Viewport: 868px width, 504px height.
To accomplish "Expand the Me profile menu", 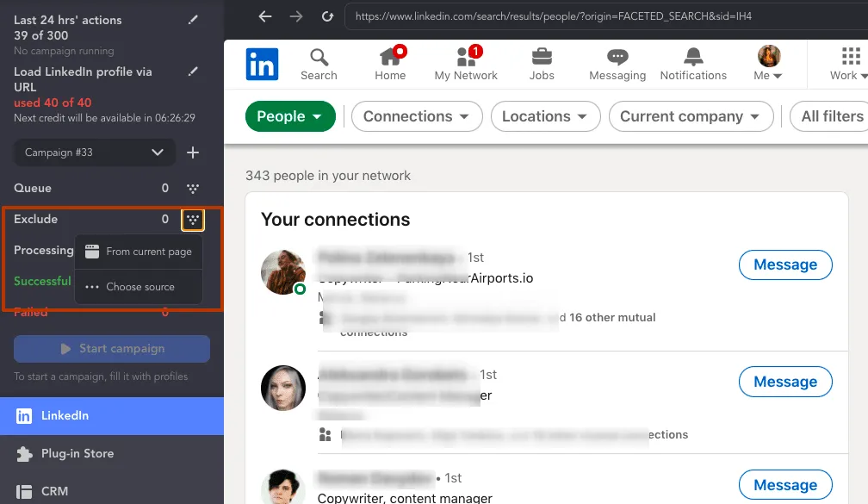I will point(768,65).
